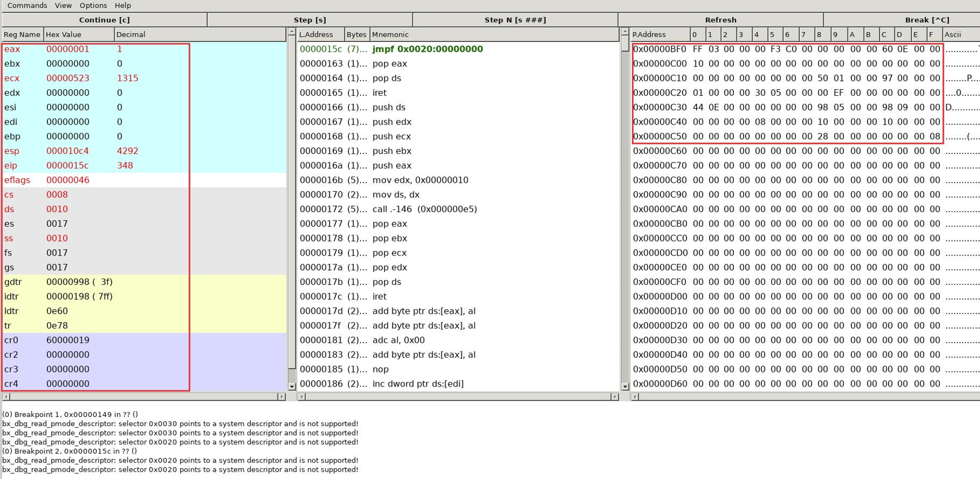Screen dimensions: 980x479
Task: Select the tr register row
Action: coord(144,326)
